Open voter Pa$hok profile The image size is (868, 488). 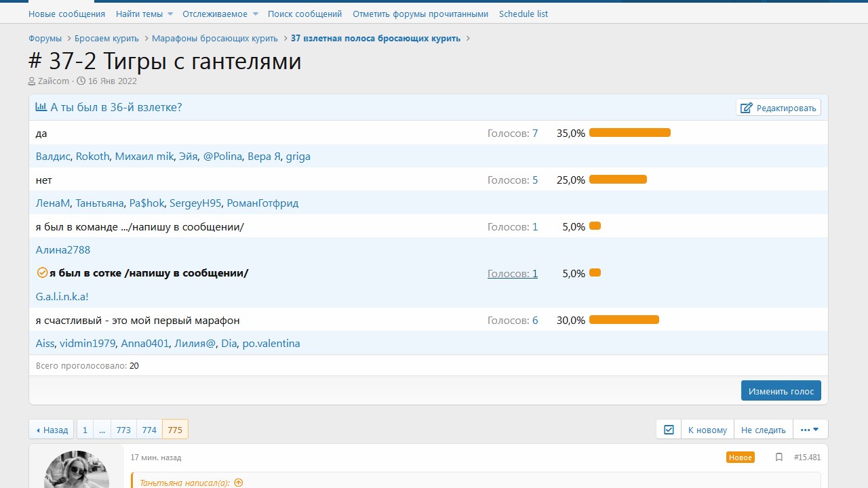pyautogui.click(x=147, y=203)
